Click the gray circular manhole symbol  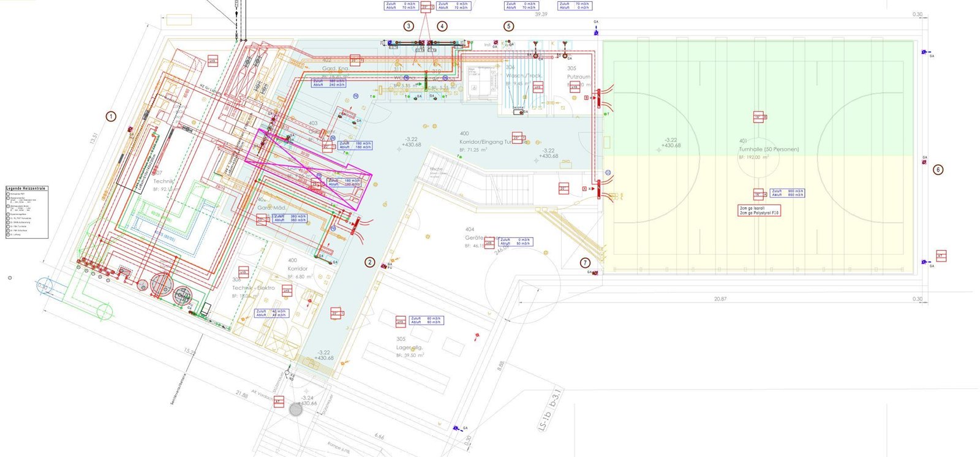pyautogui.click(x=296, y=410)
